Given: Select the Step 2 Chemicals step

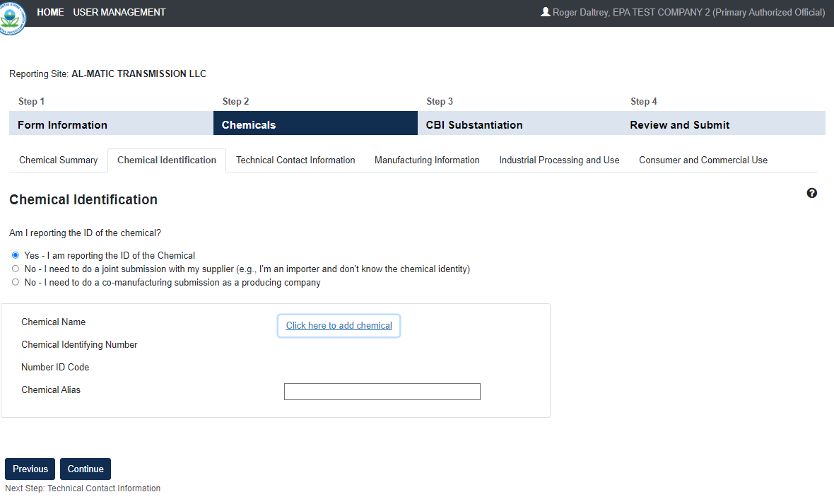Looking at the screenshot, I should 315,124.
